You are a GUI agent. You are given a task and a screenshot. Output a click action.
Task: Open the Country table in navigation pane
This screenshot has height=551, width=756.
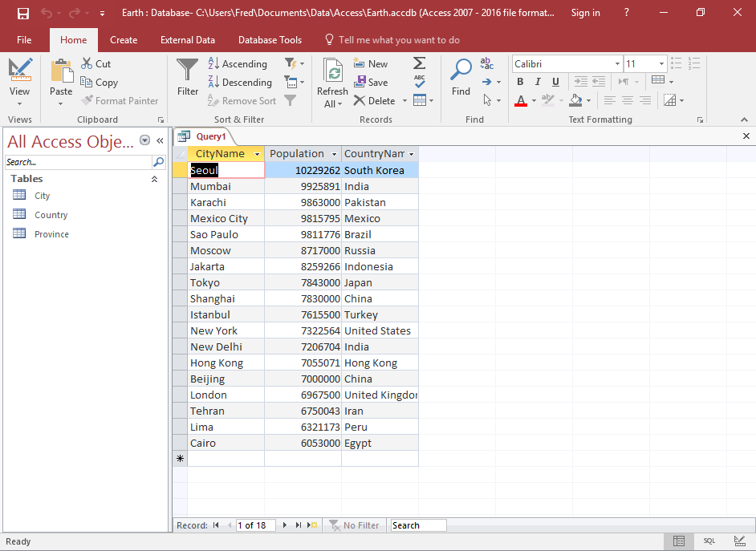coord(51,215)
